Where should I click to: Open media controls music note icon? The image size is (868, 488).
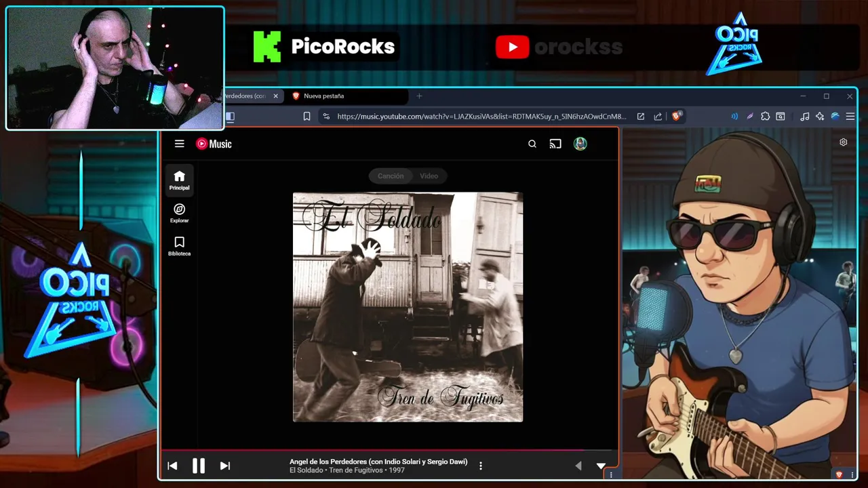pyautogui.click(x=804, y=117)
